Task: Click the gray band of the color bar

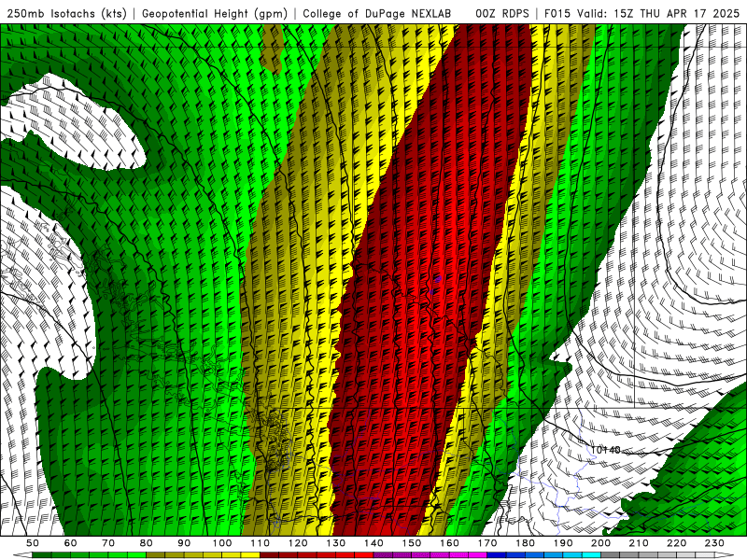Action: point(657,555)
